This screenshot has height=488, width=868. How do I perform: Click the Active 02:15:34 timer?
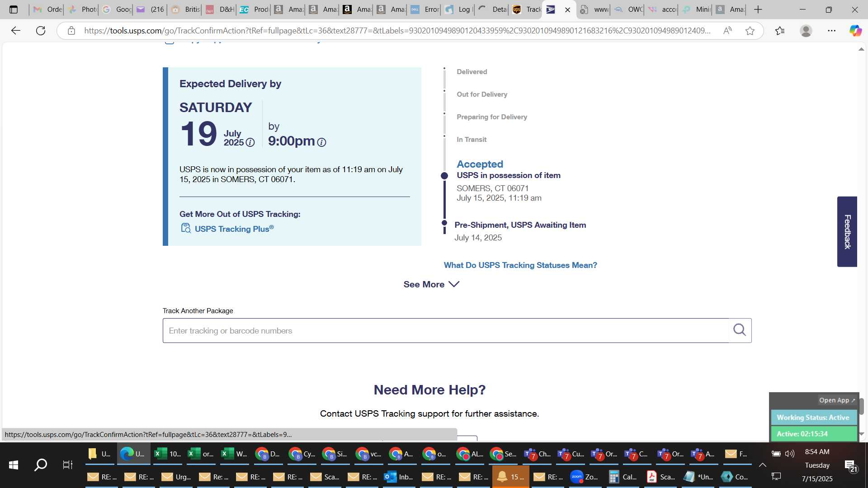[813, 434]
